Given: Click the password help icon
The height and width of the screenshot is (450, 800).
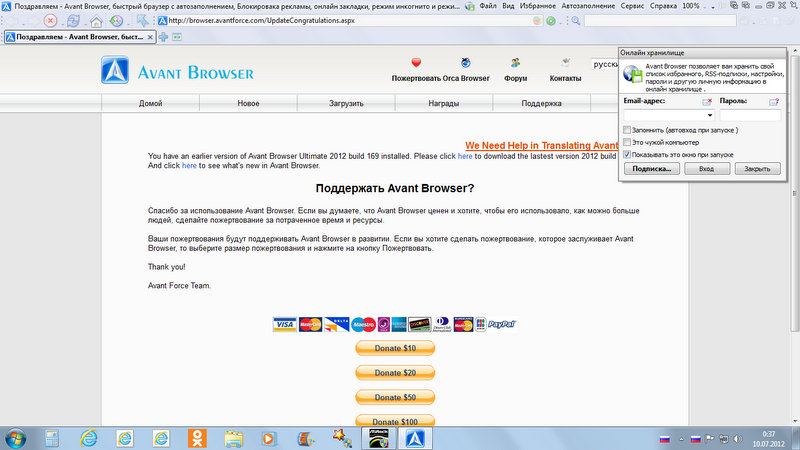Looking at the screenshot, I should pos(774,102).
